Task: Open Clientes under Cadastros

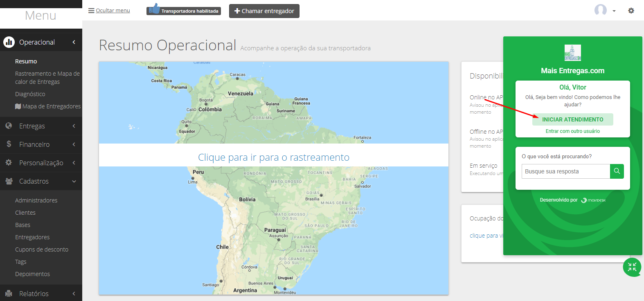Action: click(x=25, y=213)
